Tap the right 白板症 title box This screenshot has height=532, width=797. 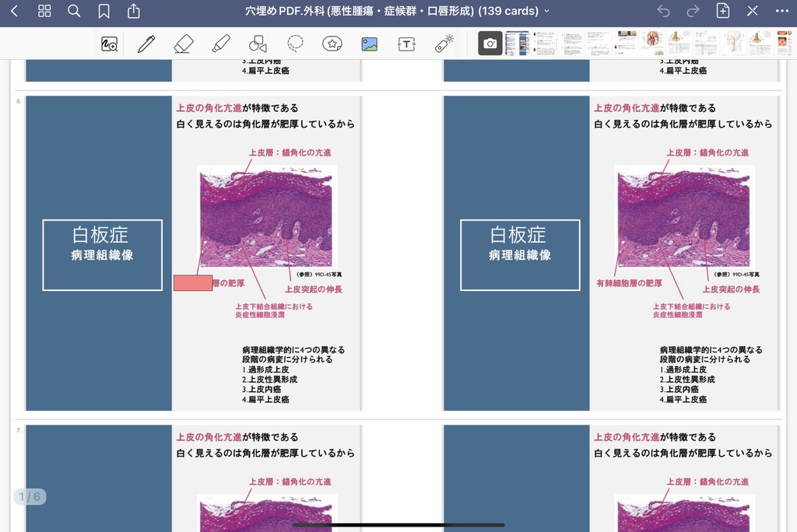click(x=521, y=255)
